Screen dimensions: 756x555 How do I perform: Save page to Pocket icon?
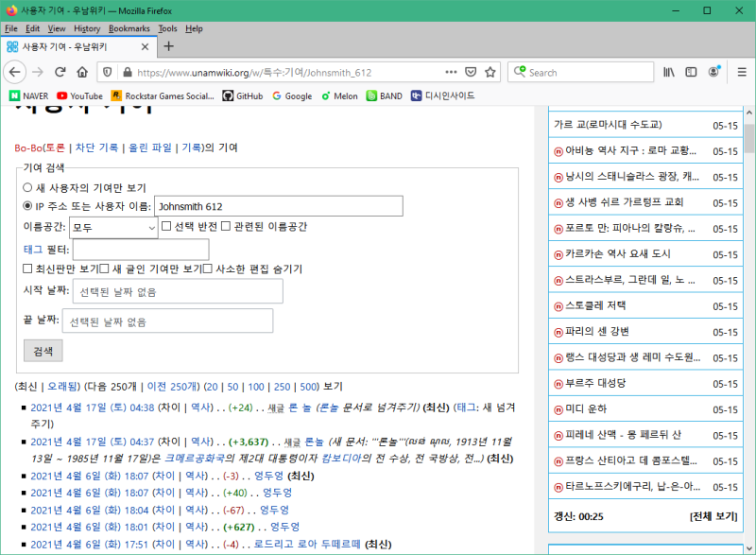click(471, 72)
